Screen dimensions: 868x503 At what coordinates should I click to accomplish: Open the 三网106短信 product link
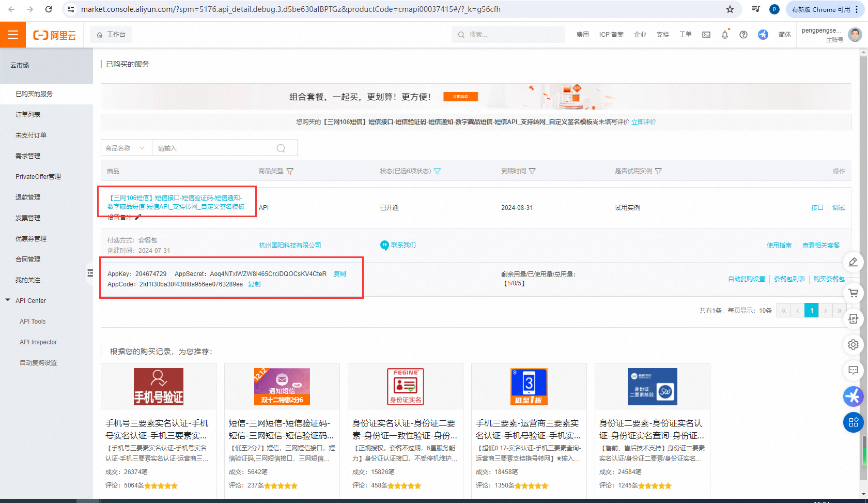pos(176,202)
